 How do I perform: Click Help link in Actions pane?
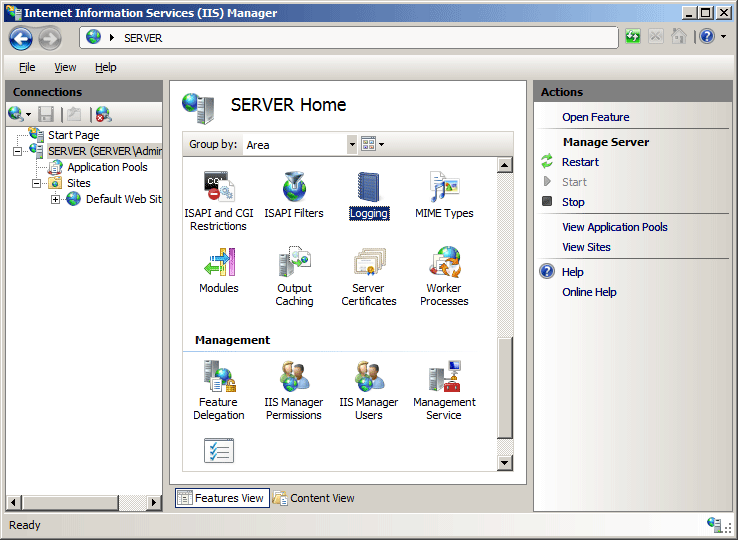point(572,272)
